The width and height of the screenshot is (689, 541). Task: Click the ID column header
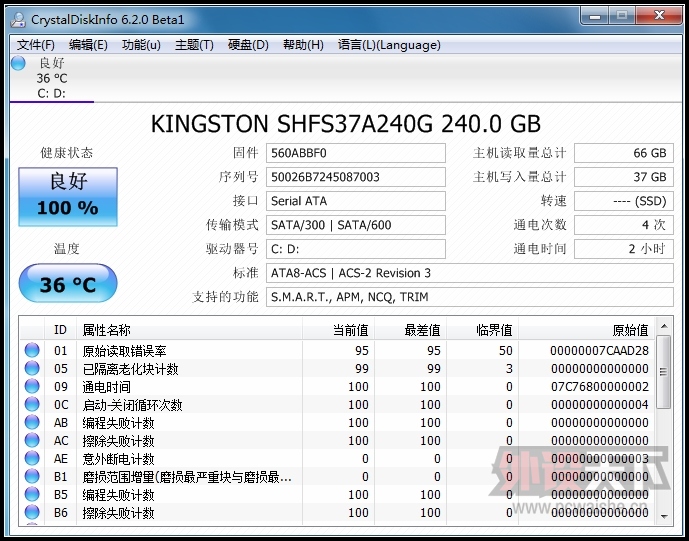pos(60,329)
